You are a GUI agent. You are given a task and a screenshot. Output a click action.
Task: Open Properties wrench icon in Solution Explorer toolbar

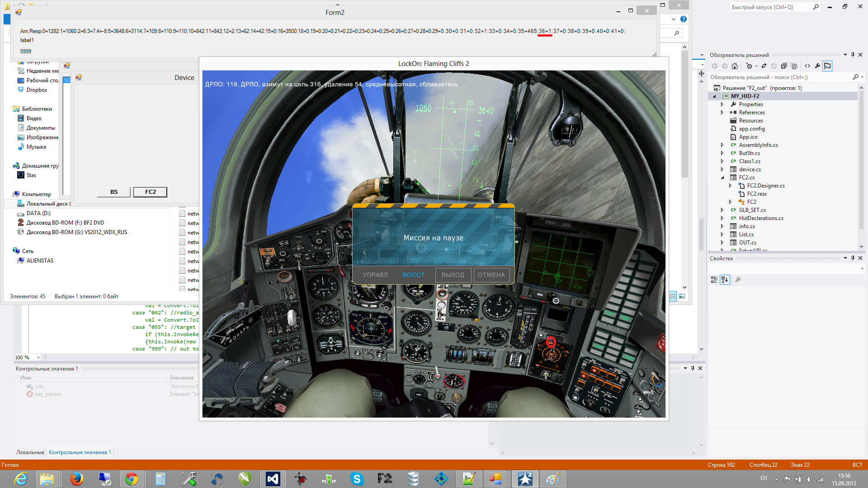[x=817, y=66]
